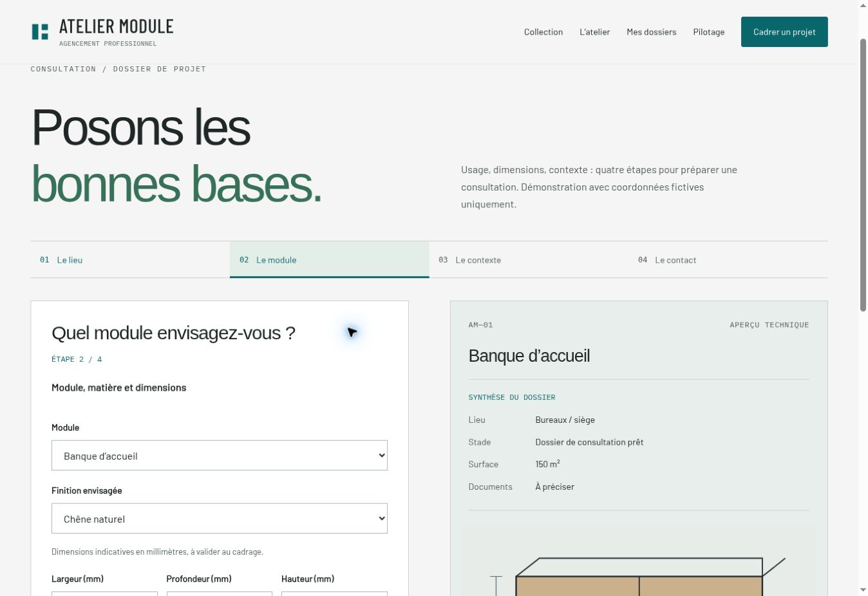Jump to step 03 Le contexte

(529, 260)
